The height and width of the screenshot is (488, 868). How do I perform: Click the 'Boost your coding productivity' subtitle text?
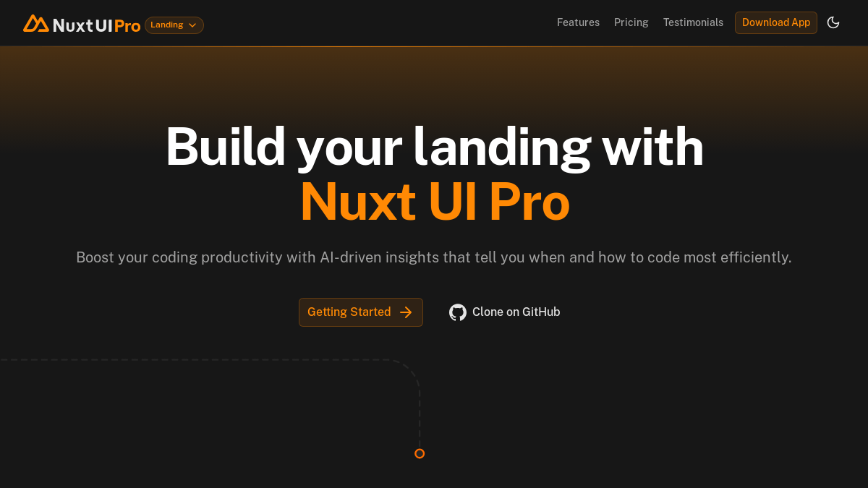(434, 257)
